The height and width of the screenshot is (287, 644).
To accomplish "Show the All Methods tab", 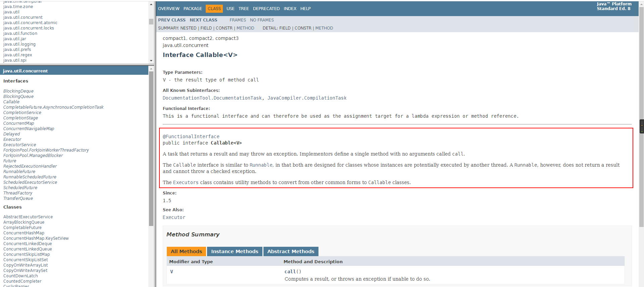I will tap(186, 251).
